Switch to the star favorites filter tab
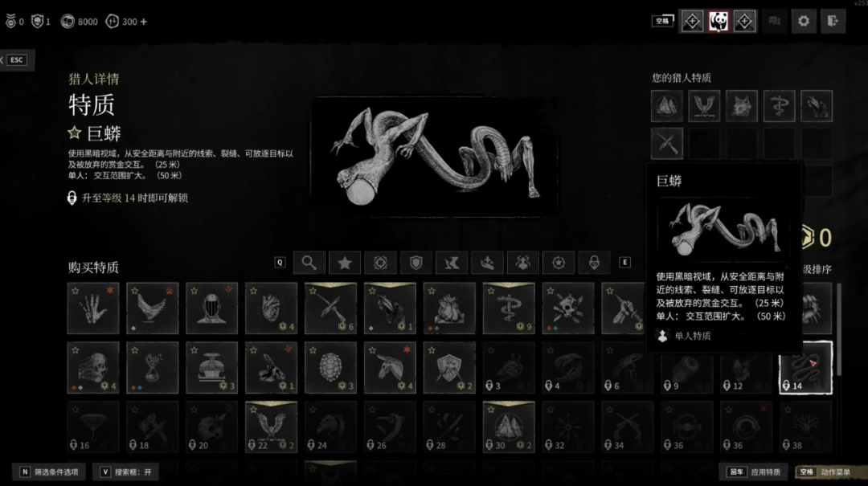This screenshot has width=868, height=486. point(345,263)
